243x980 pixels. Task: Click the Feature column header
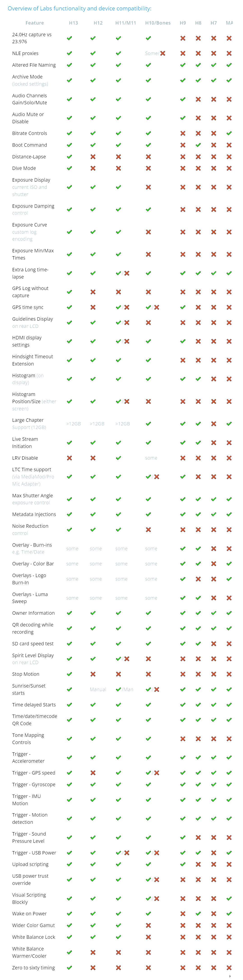coord(35,23)
